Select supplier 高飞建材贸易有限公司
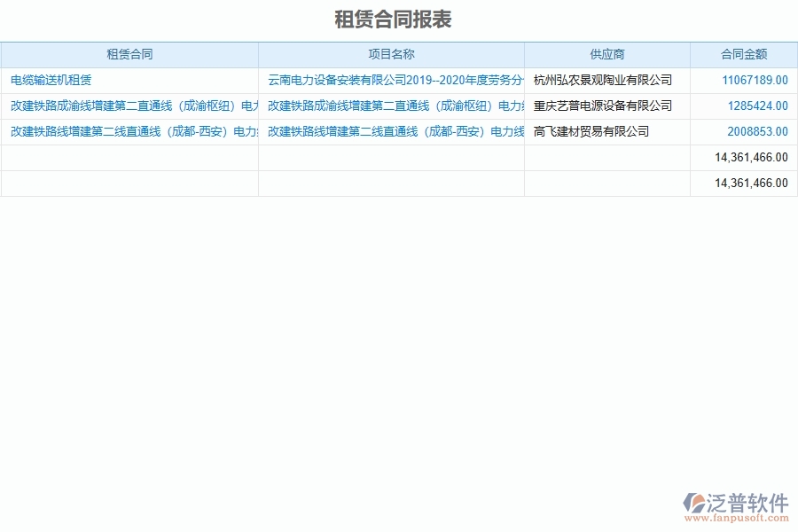 (x=590, y=131)
